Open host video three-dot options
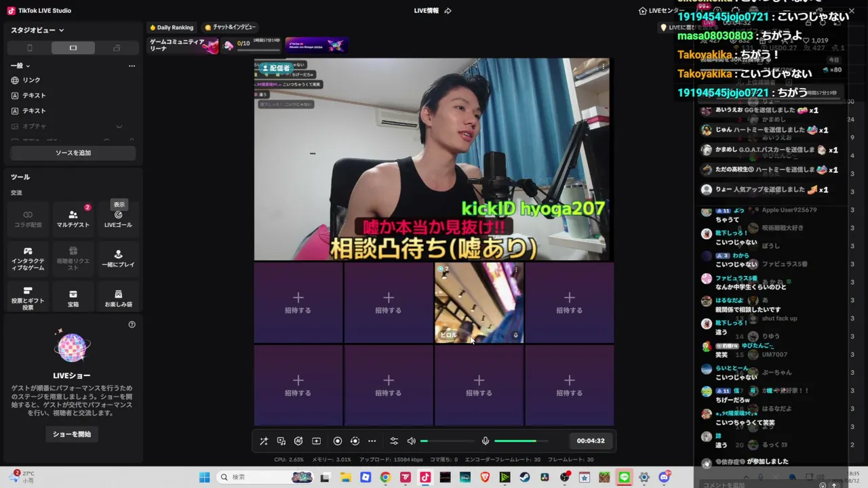This screenshot has height=488, width=868. click(x=603, y=66)
